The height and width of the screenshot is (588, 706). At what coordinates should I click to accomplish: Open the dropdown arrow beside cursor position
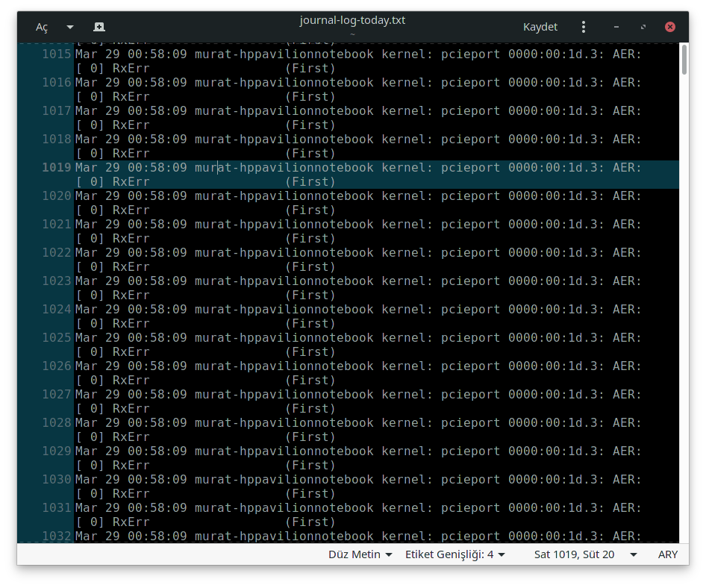tap(633, 554)
